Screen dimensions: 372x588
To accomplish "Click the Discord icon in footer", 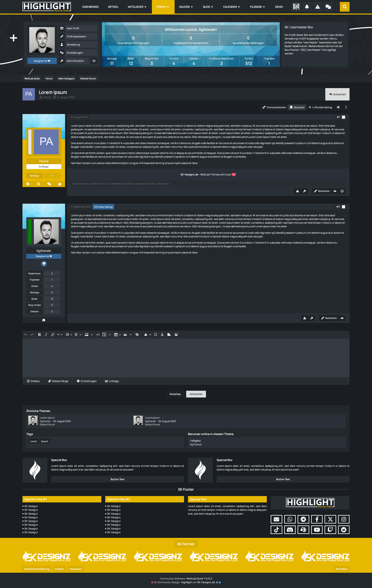I will point(290,530).
